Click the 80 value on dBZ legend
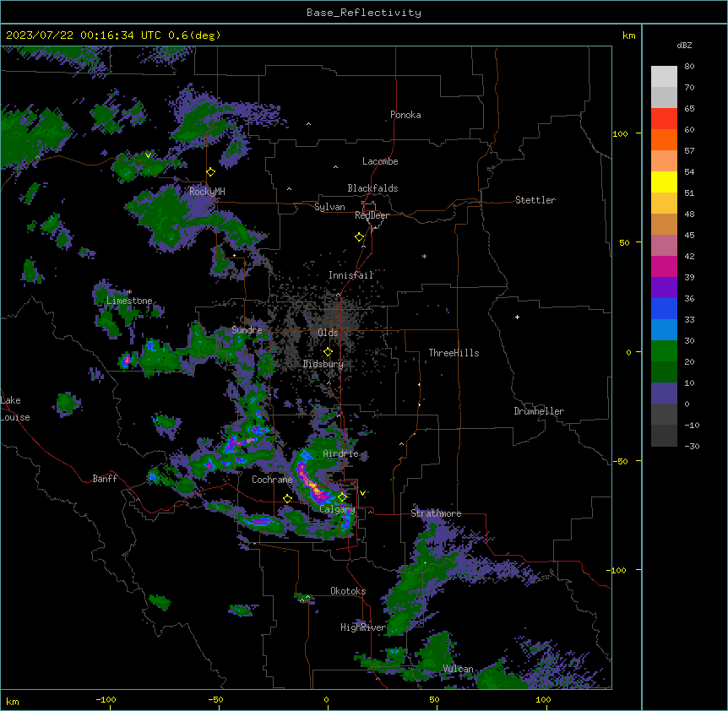The height and width of the screenshot is (711, 728). coord(689,67)
